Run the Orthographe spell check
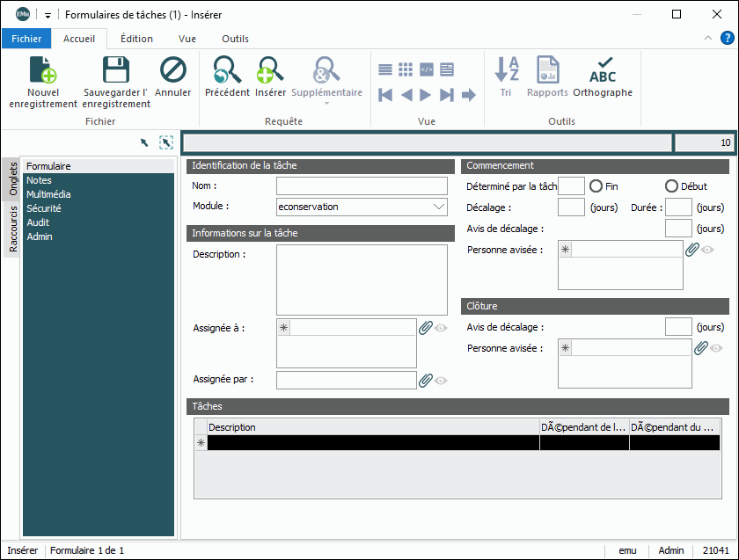The width and height of the screenshot is (739, 560). pyautogui.click(x=603, y=71)
